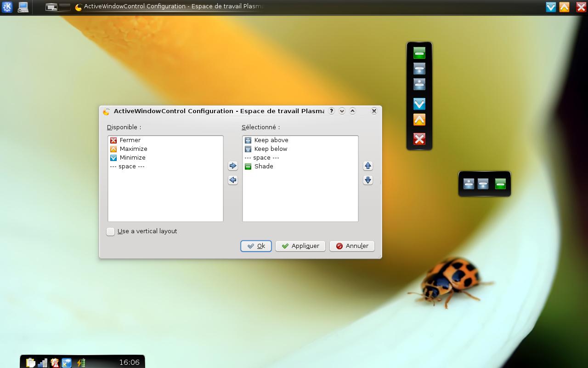The image size is (588, 368).
Task: Select Maximize in the Disponible list
Action: 165,149
